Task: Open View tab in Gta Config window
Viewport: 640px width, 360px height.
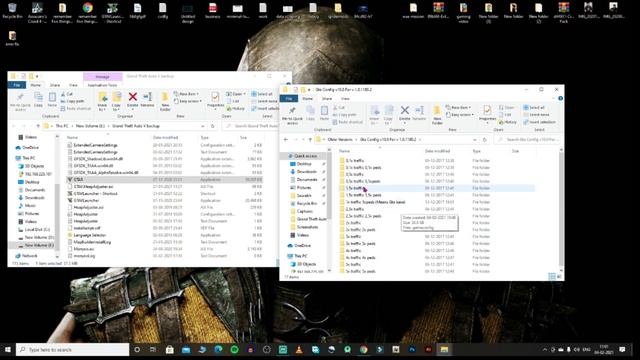Action: click(x=345, y=99)
